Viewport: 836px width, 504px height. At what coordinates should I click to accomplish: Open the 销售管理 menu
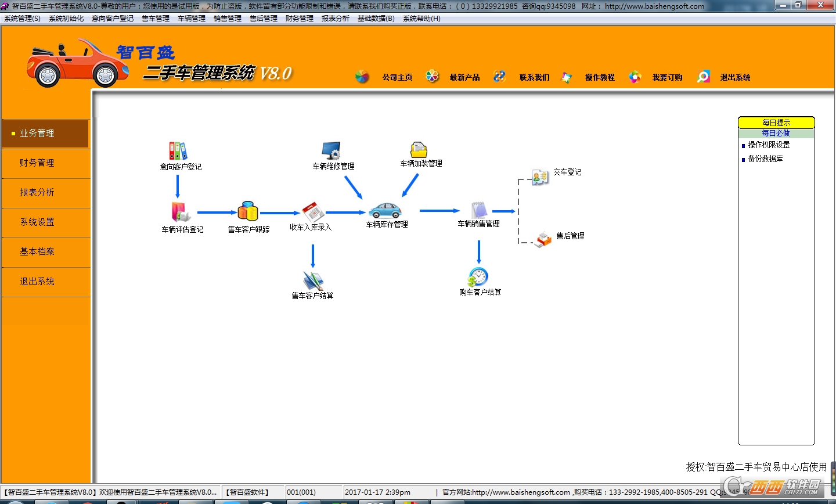tap(228, 19)
